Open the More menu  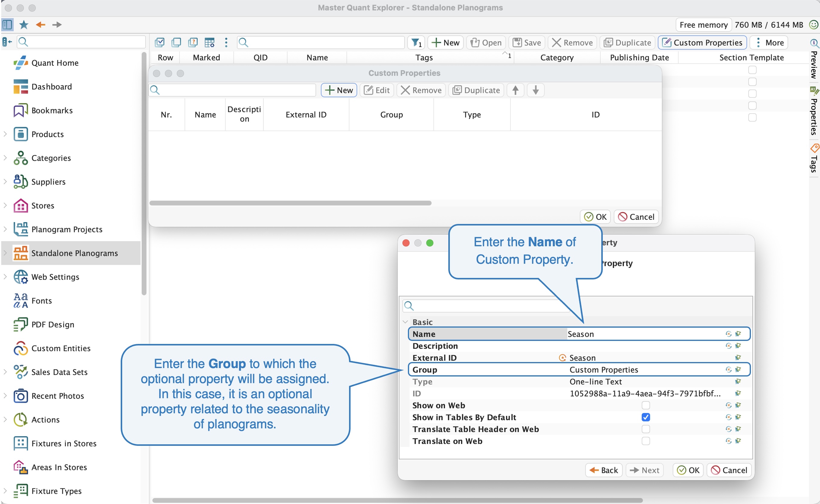769,42
